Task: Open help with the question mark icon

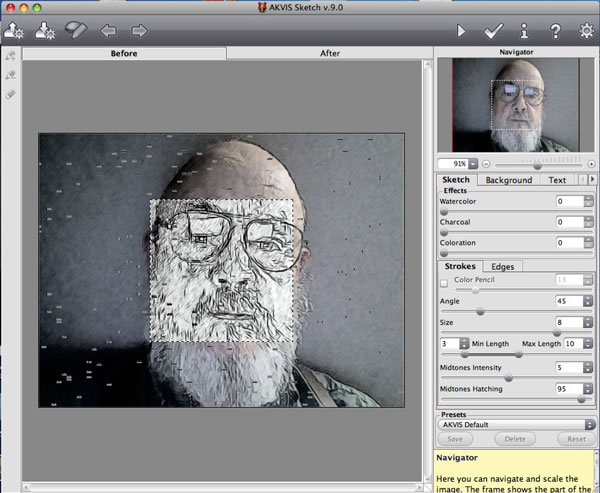Action: click(556, 31)
